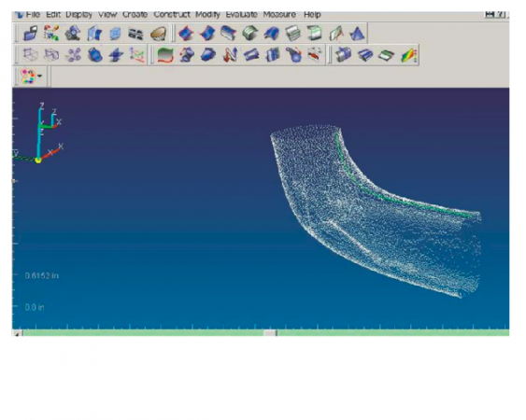The width and height of the screenshot is (526, 420).
Task: Click the horizontal scrollbar left arrow
Action: point(18,333)
